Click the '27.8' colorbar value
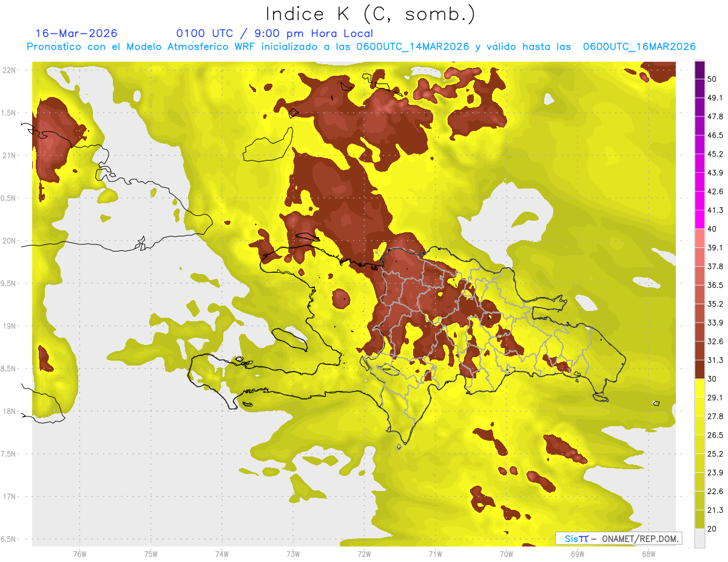 coord(715,416)
